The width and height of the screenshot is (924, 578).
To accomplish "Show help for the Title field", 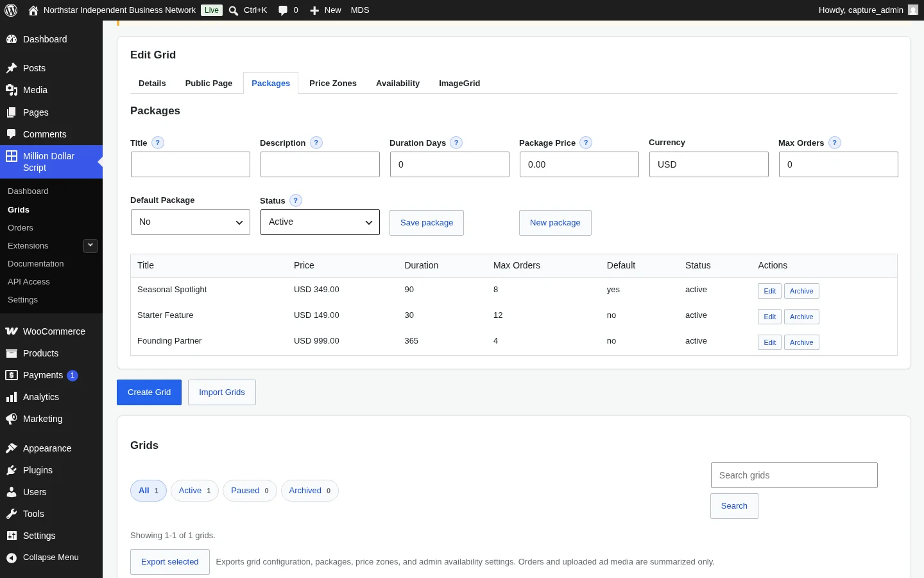I will (x=158, y=143).
